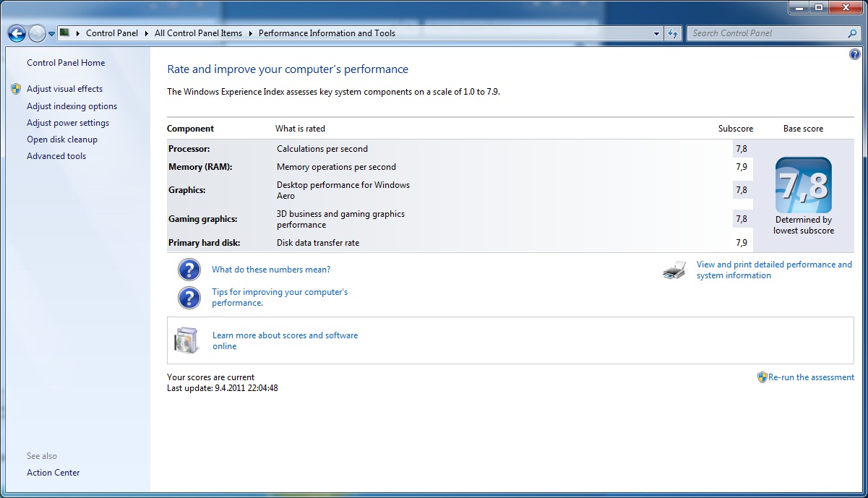Open the Adjust visual effects link
The height and width of the screenshot is (498, 868).
64,89
